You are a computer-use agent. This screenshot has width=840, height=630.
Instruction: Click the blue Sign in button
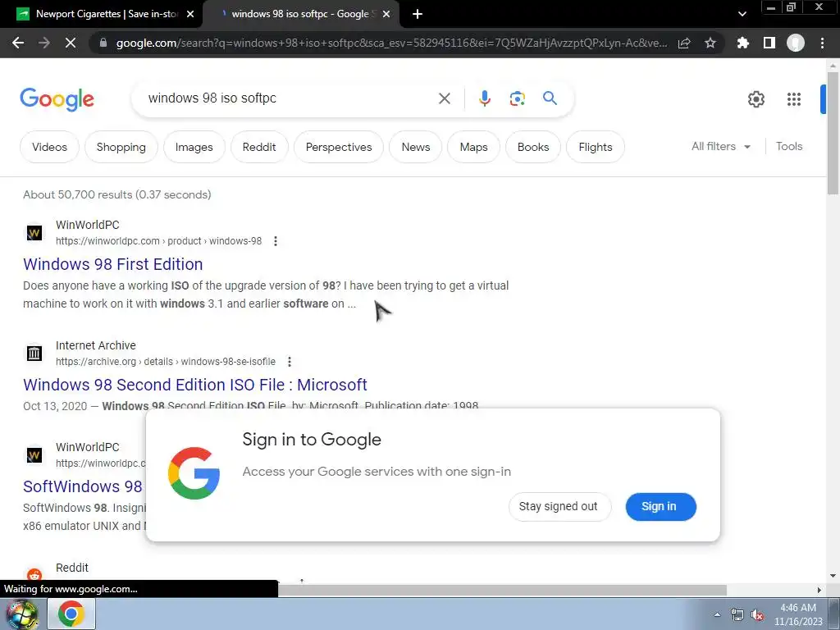[x=660, y=506]
